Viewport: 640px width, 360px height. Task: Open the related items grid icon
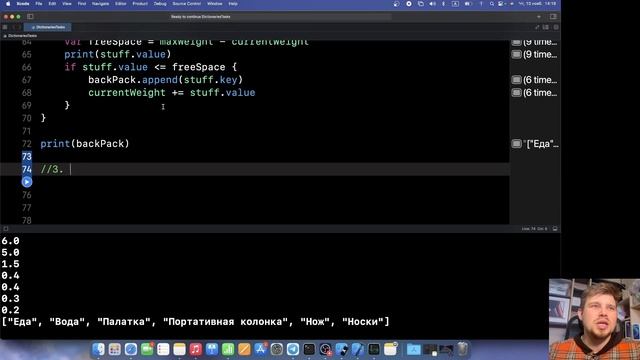point(5,27)
